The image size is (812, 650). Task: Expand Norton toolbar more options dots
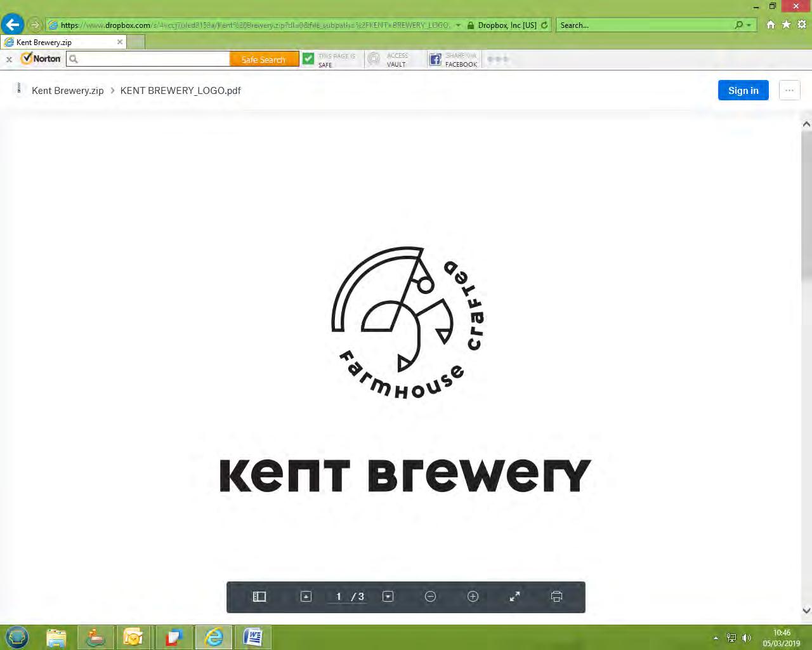pyautogui.click(x=498, y=59)
